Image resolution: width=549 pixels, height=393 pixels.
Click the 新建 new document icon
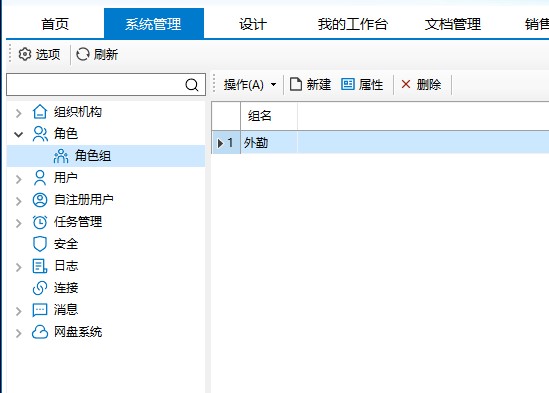(x=296, y=84)
